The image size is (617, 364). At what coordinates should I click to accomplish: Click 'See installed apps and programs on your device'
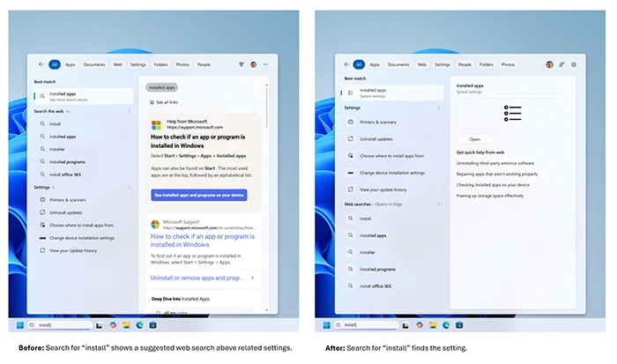[199, 195]
